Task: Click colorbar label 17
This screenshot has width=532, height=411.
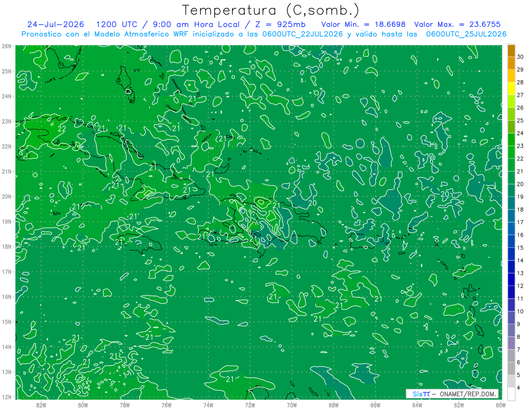Action: coord(520,222)
